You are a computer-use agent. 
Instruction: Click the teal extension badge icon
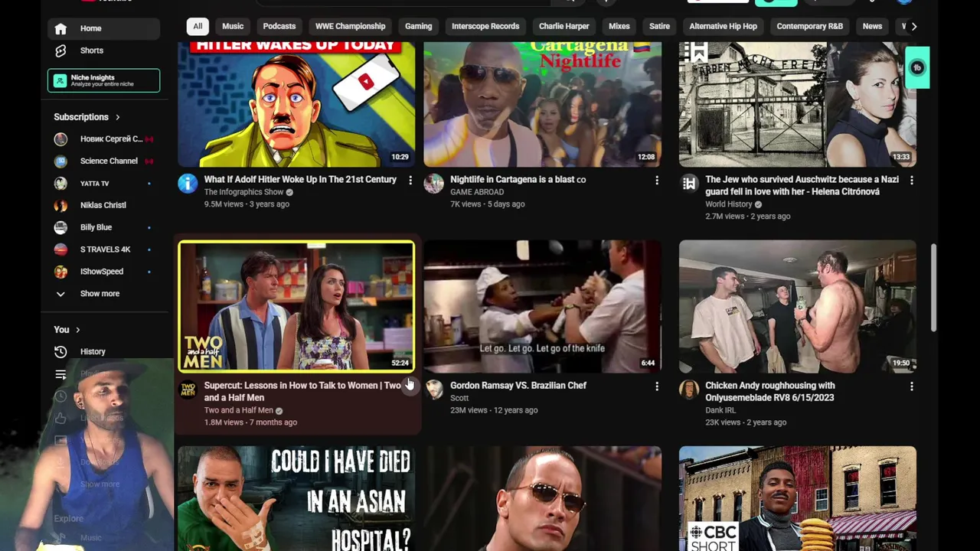917,67
